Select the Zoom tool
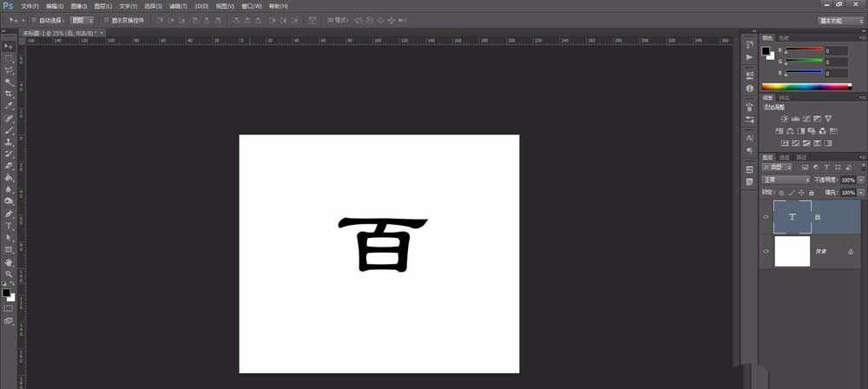The image size is (868, 389). point(9,274)
